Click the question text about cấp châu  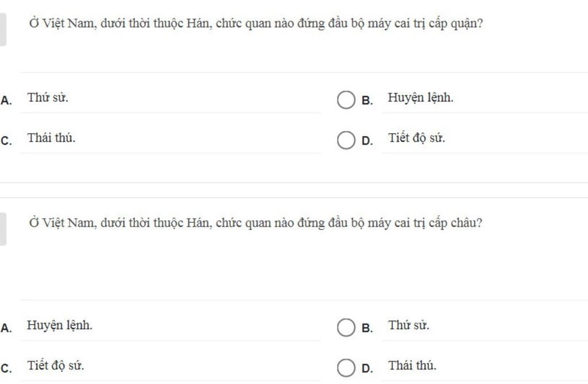[256, 223]
